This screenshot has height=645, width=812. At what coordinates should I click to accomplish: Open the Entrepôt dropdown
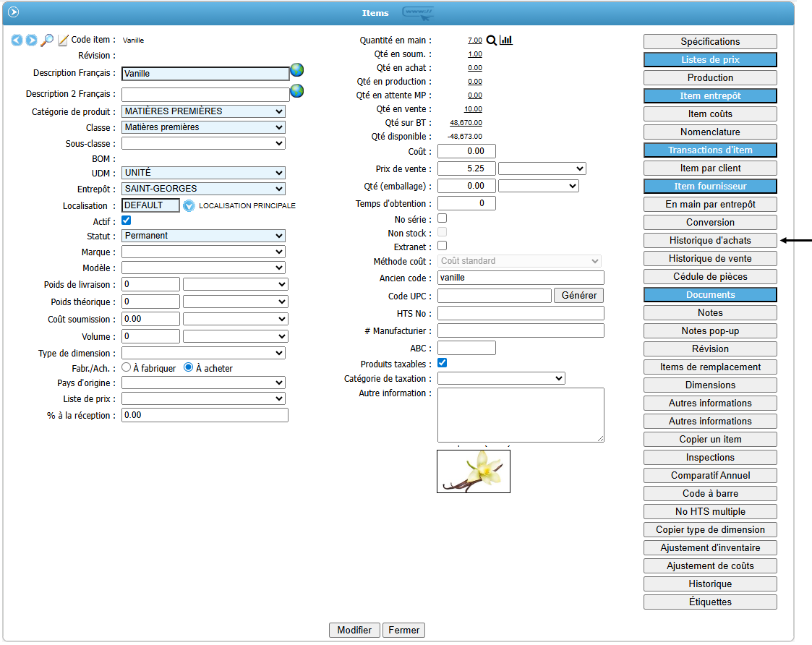[203, 189]
